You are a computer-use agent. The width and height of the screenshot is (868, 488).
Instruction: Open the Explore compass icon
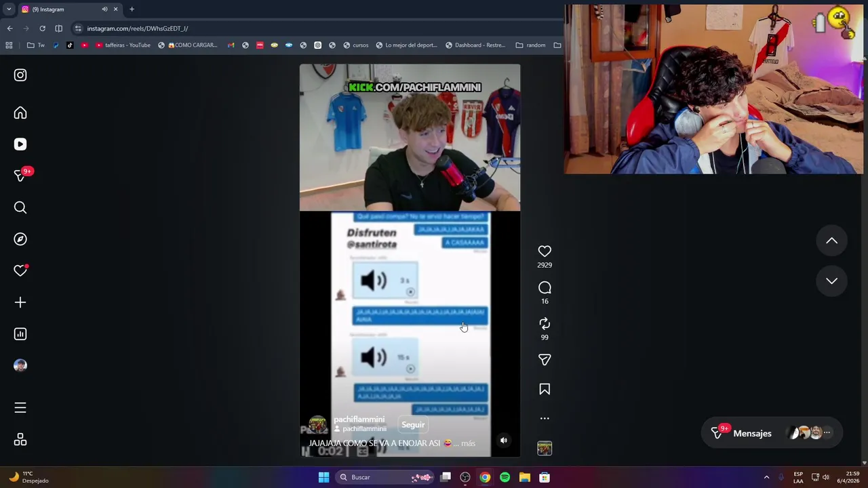(x=20, y=239)
